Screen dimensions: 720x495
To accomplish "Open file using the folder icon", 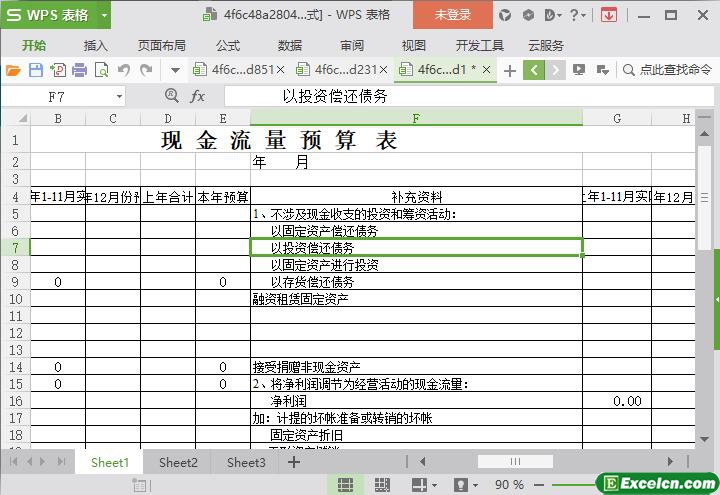I will coord(13,70).
